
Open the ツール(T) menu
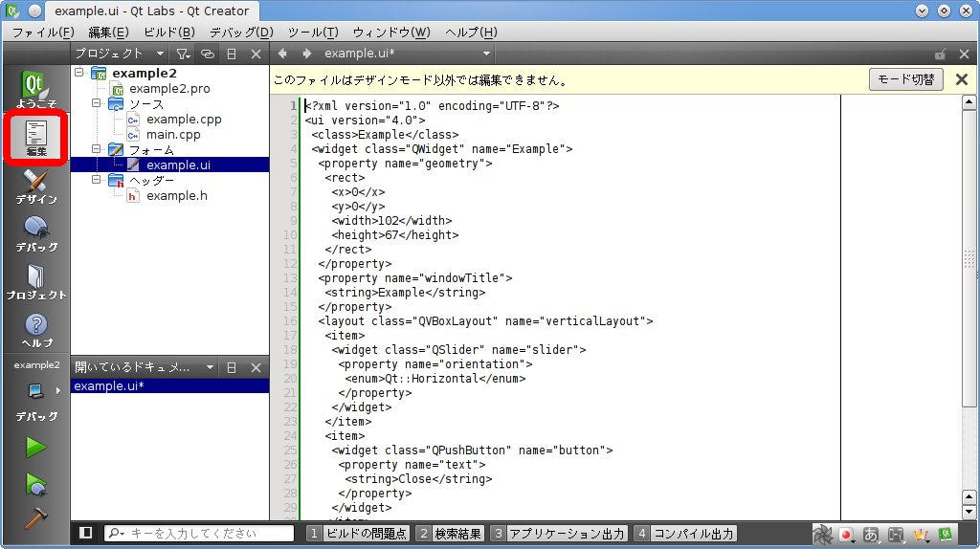click(312, 33)
